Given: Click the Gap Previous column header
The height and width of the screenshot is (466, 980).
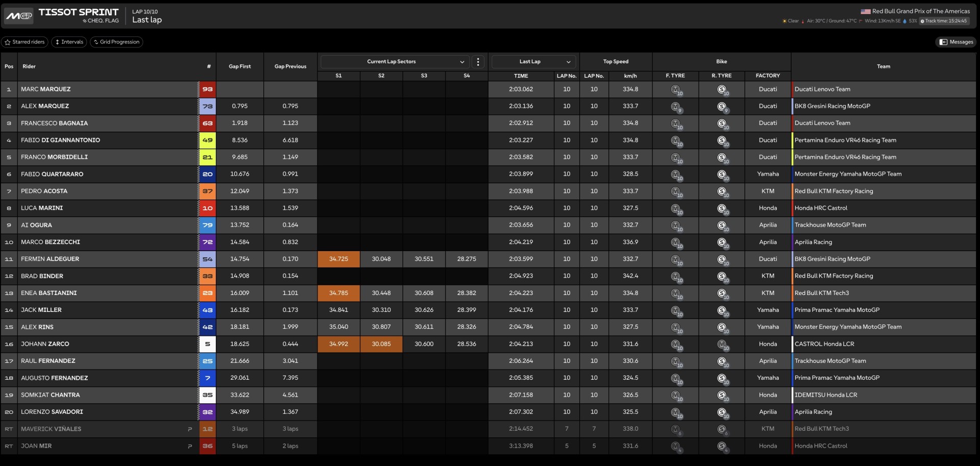Looking at the screenshot, I should (290, 66).
